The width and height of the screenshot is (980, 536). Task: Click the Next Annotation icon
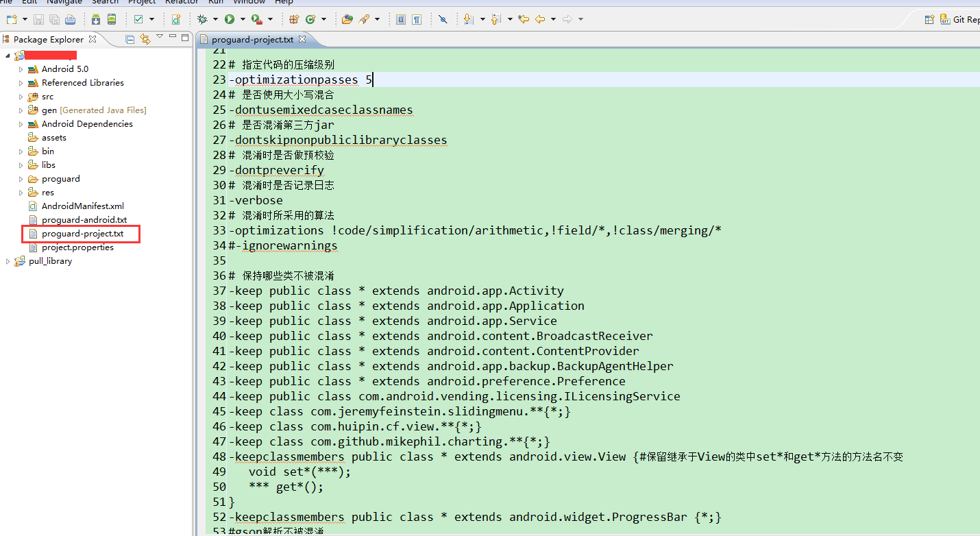click(469, 19)
